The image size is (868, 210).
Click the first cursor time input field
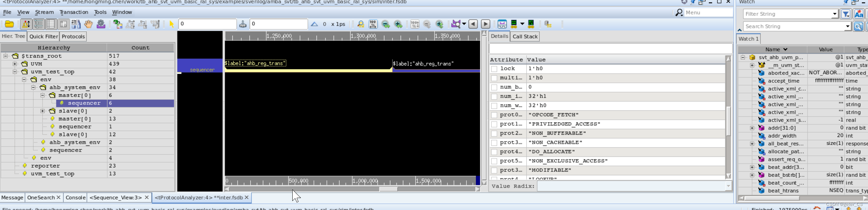(x=208, y=24)
